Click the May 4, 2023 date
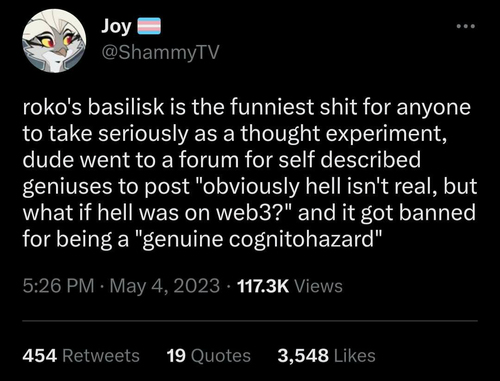The image size is (500, 381). click(165, 286)
